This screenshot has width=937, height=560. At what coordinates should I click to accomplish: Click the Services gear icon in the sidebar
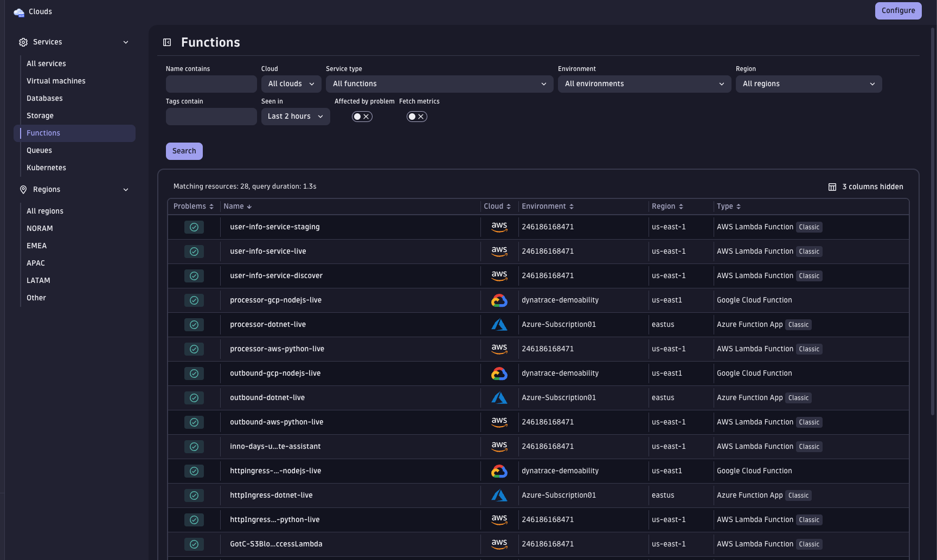tap(23, 42)
